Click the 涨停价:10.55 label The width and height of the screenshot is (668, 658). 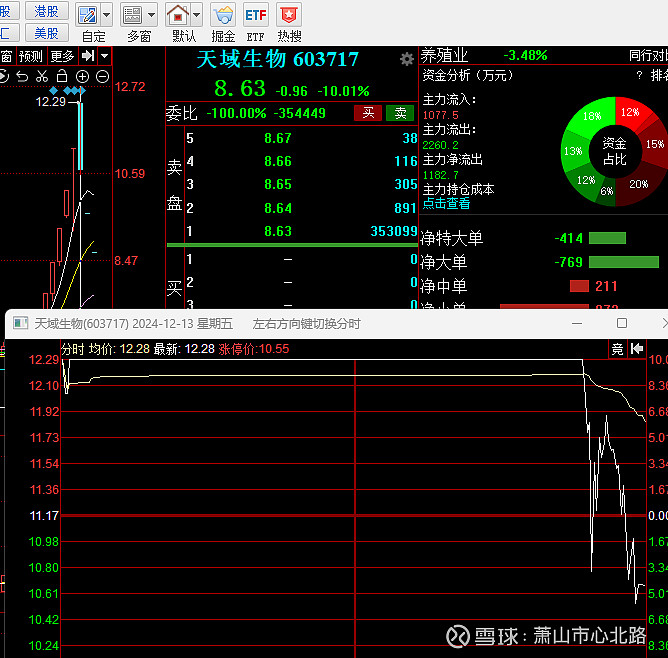point(253,349)
